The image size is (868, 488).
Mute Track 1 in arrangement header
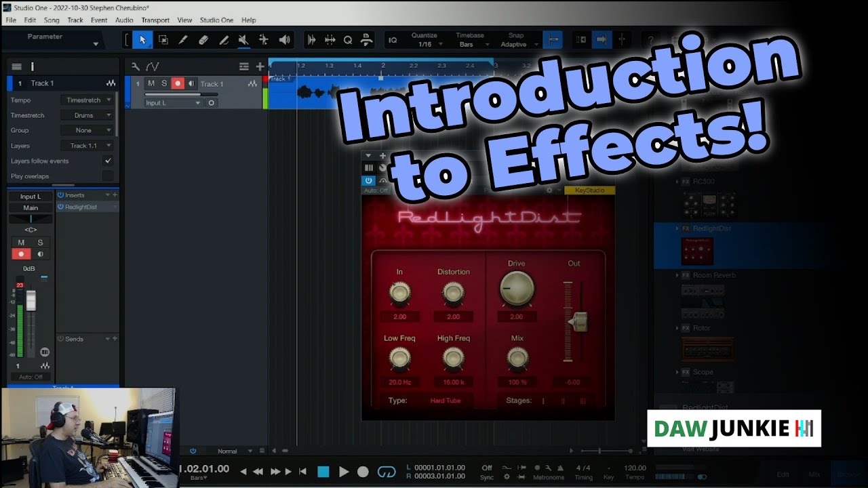pyautogui.click(x=151, y=83)
